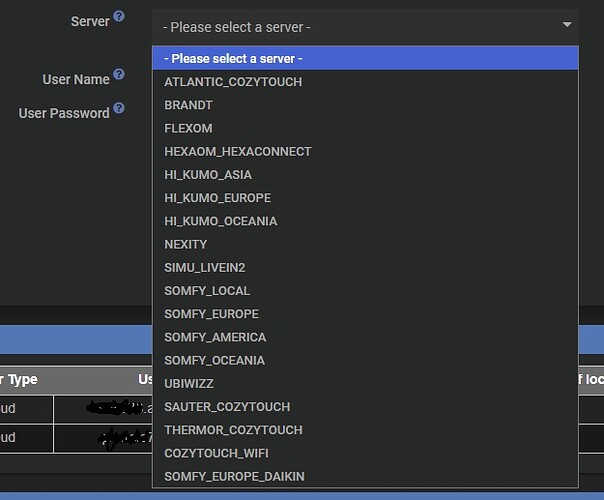Select the FLEXOM server option
This screenshot has width=604, height=500.
365,128
